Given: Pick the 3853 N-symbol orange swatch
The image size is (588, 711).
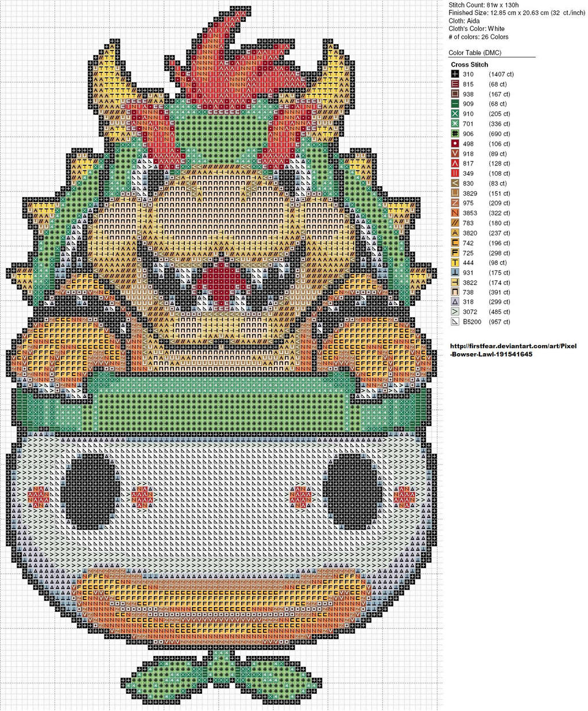Looking at the screenshot, I should [455, 213].
